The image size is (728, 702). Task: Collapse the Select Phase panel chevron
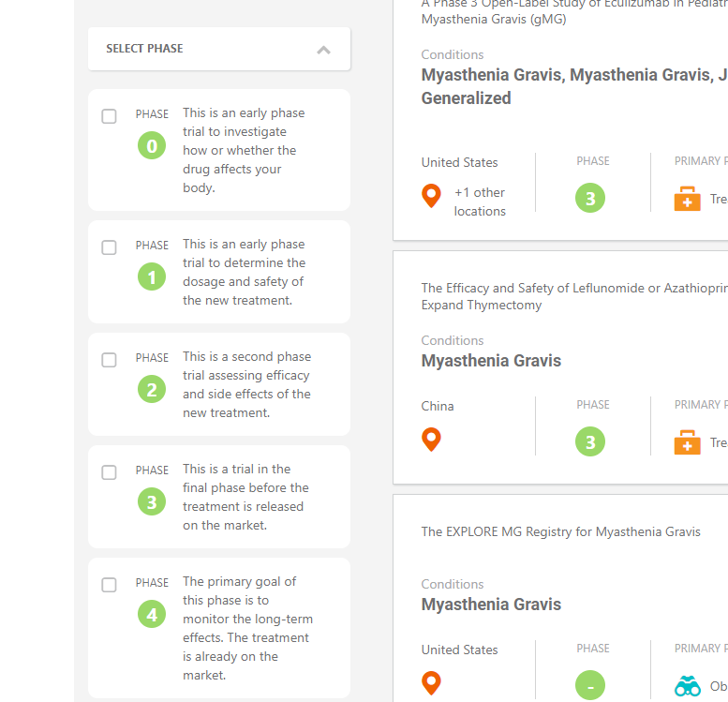[x=323, y=50]
